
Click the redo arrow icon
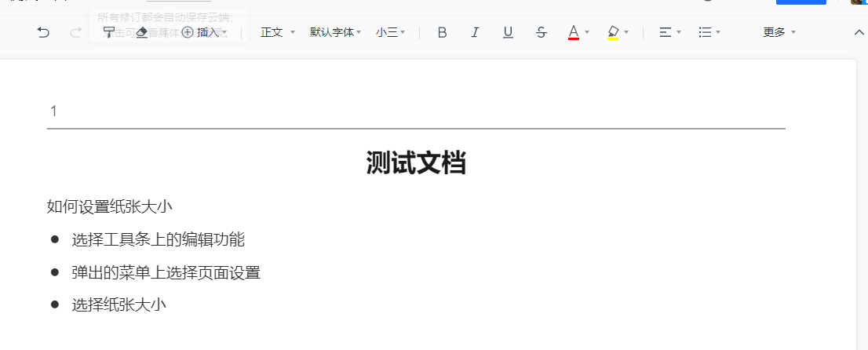click(76, 32)
